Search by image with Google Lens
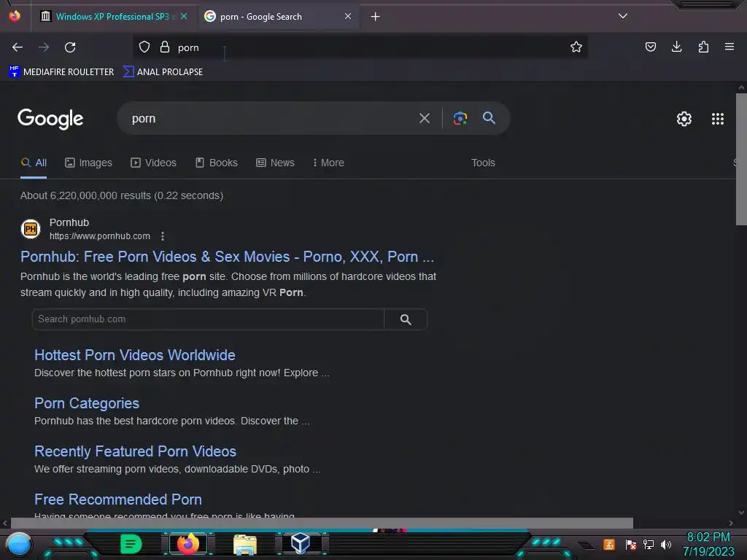The image size is (747, 560). (460, 118)
